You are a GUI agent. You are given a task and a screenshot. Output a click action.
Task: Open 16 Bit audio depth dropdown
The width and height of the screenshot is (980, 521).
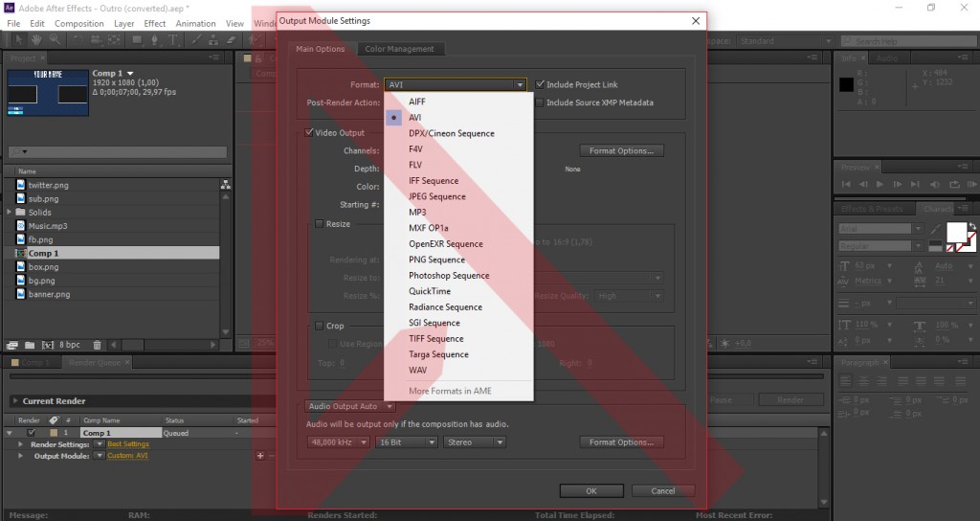coord(406,442)
